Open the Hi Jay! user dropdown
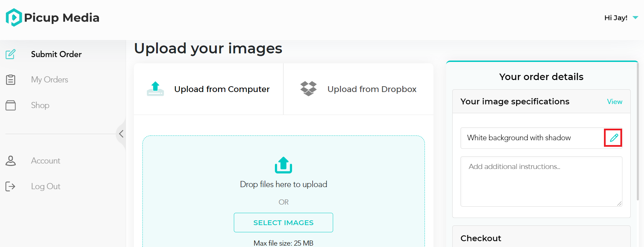The height and width of the screenshot is (247, 644). [621, 18]
